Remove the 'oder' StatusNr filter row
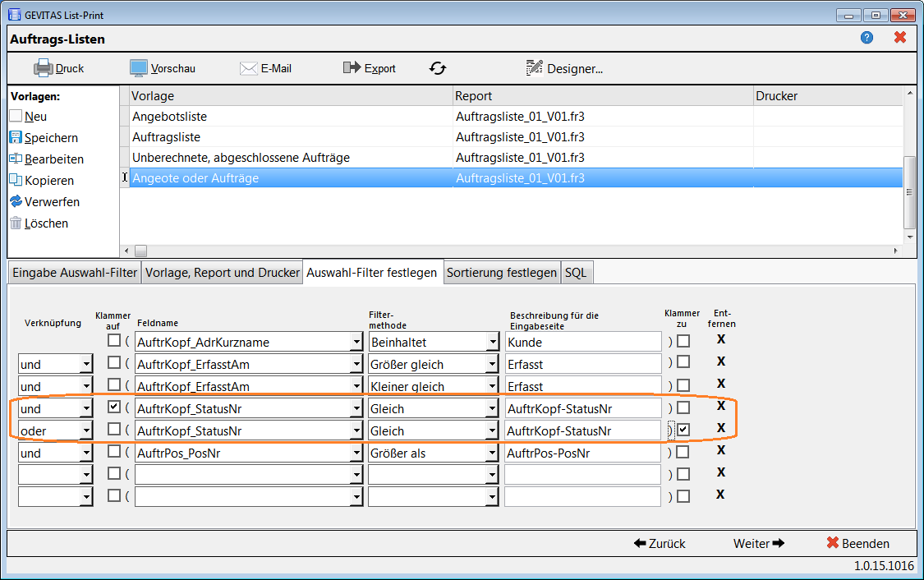The height and width of the screenshot is (580, 924). coord(720,428)
